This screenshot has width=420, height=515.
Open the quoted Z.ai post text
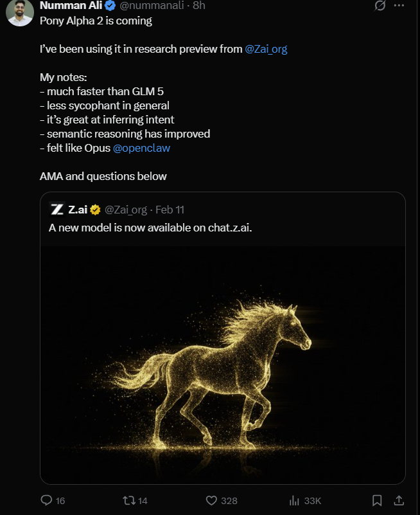150,228
